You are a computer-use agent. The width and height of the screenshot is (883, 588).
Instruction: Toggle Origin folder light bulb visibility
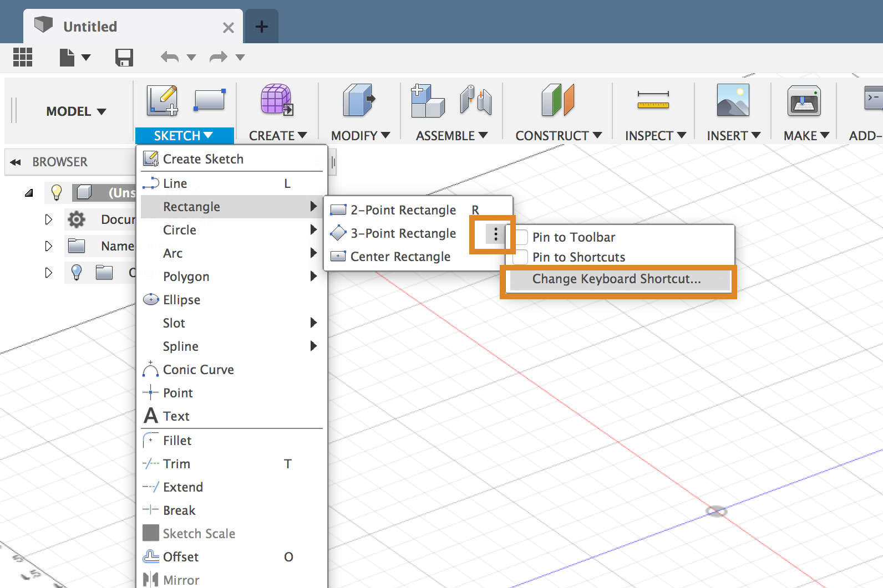tap(77, 272)
